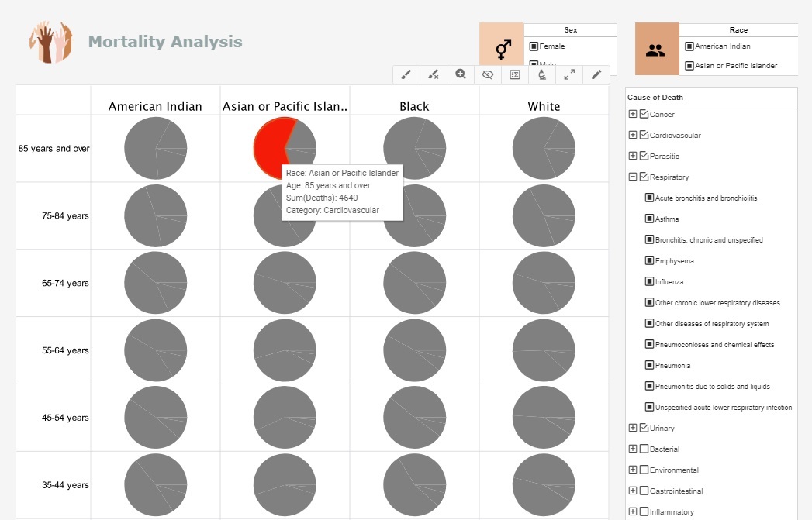Click the Zoom magnifier icon in toolbar
Screen dimensions: 812x520
(x=461, y=74)
